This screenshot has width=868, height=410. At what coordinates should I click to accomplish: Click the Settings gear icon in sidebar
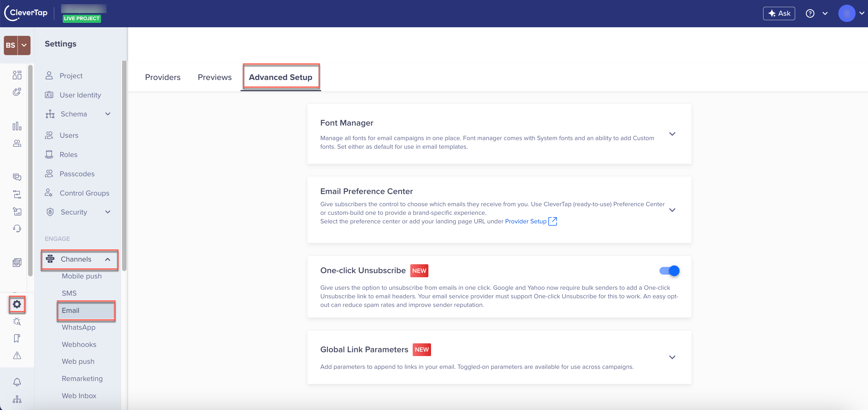(17, 304)
